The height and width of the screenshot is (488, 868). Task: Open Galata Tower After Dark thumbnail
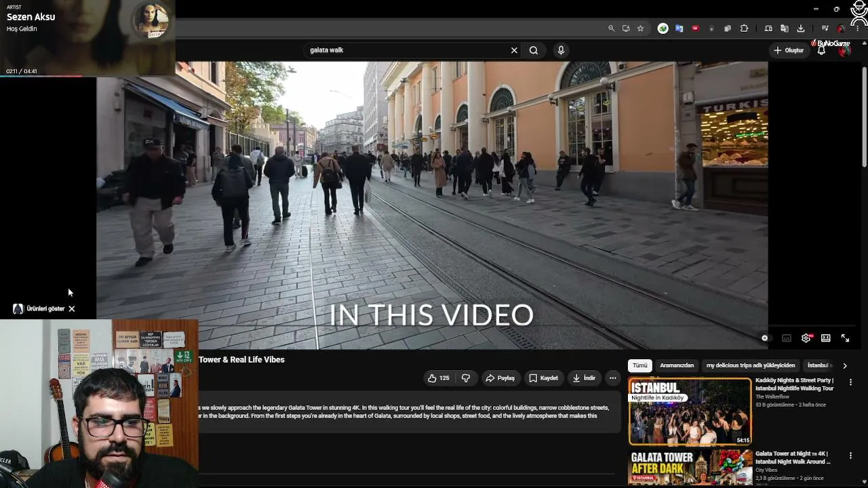click(x=690, y=468)
